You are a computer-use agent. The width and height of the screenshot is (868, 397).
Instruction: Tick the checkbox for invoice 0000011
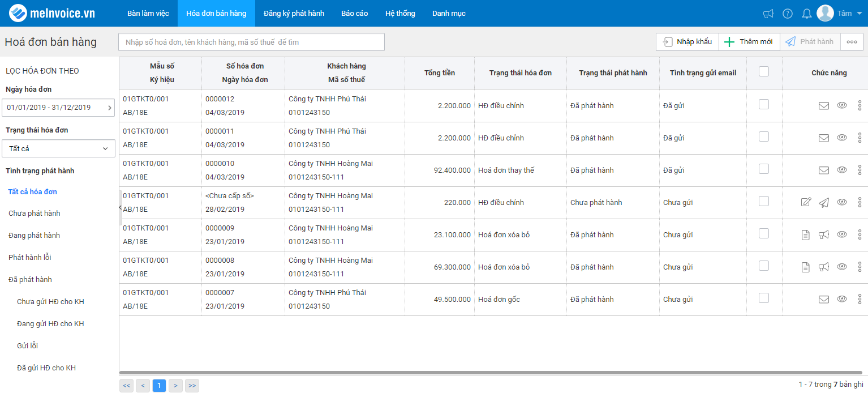(764, 136)
